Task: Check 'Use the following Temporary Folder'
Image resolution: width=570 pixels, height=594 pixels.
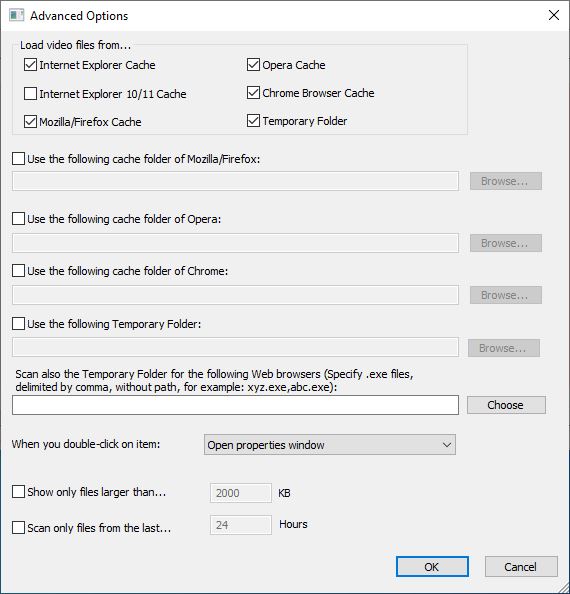Action: [x=19, y=324]
